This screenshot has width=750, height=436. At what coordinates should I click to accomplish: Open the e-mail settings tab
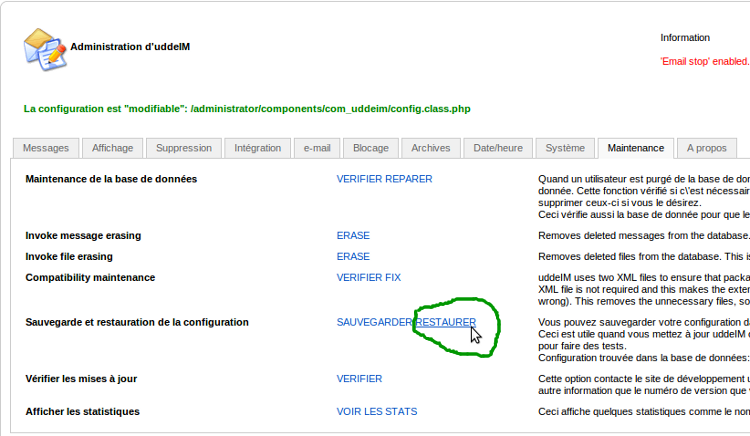click(x=317, y=148)
